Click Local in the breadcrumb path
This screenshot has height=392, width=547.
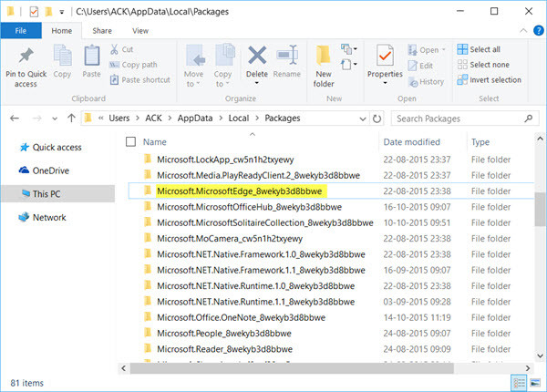coord(239,119)
